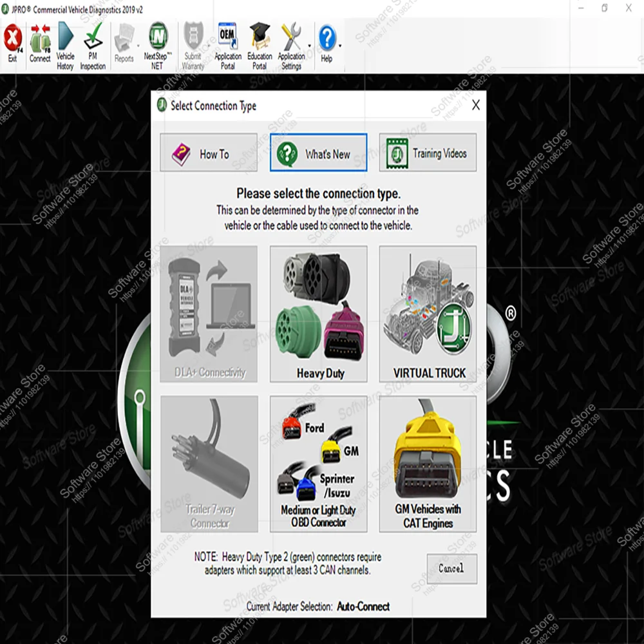Select Heavy Duty connection type
The width and height of the screenshot is (644, 644).
click(318, 314)
